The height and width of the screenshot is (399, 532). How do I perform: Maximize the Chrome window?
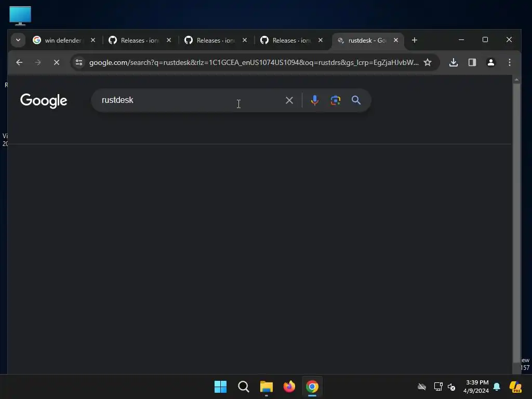point(485,39)
